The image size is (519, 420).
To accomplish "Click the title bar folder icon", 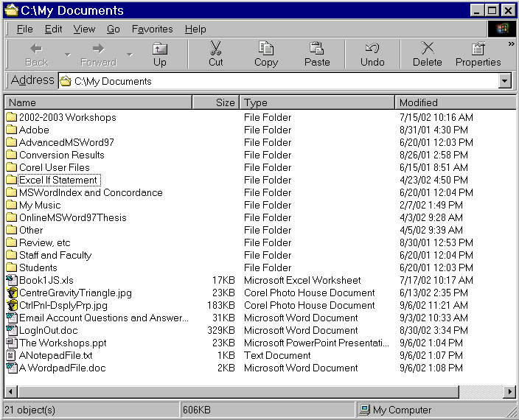I will click(x=12, y=10).
